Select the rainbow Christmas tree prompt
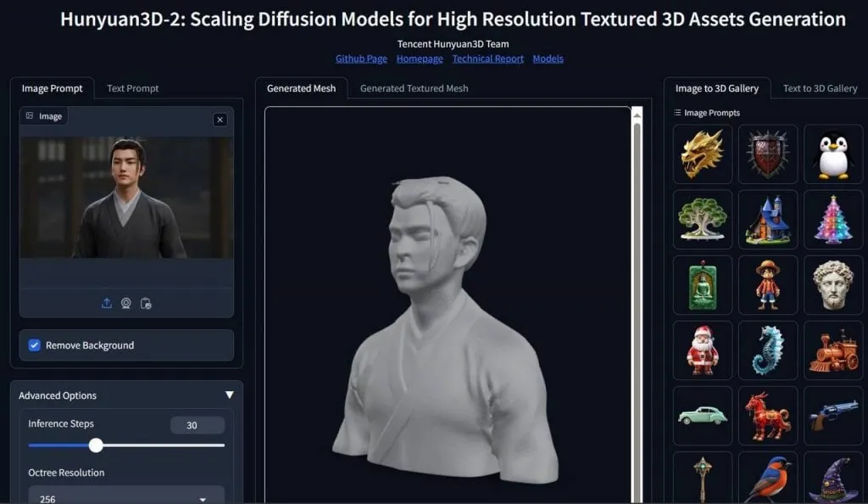 tap(833, 219)
